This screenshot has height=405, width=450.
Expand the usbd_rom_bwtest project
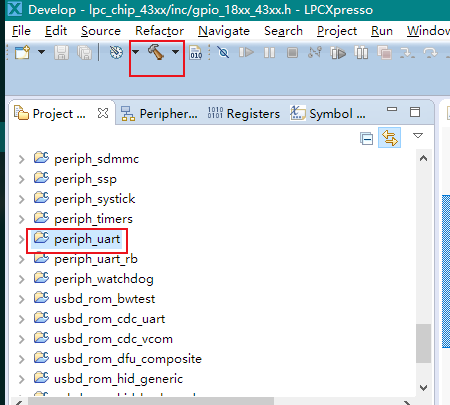tap(22, 299)
